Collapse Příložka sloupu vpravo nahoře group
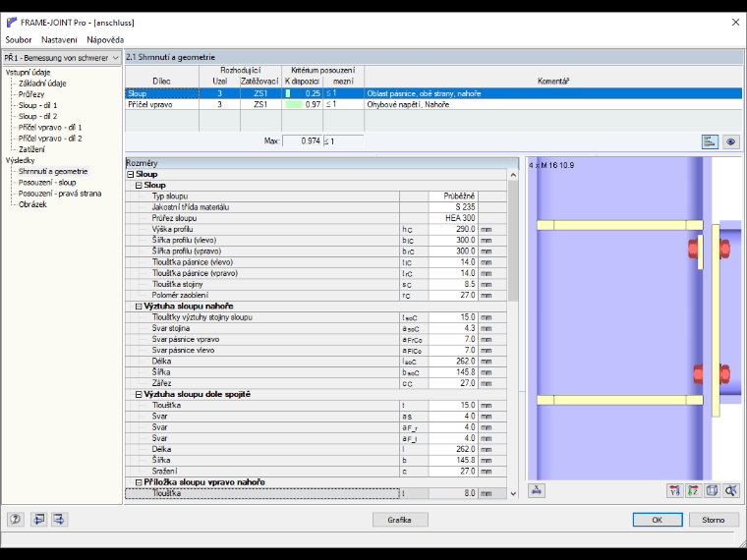This screenshot has width=747, height=560. coord(139,482)
